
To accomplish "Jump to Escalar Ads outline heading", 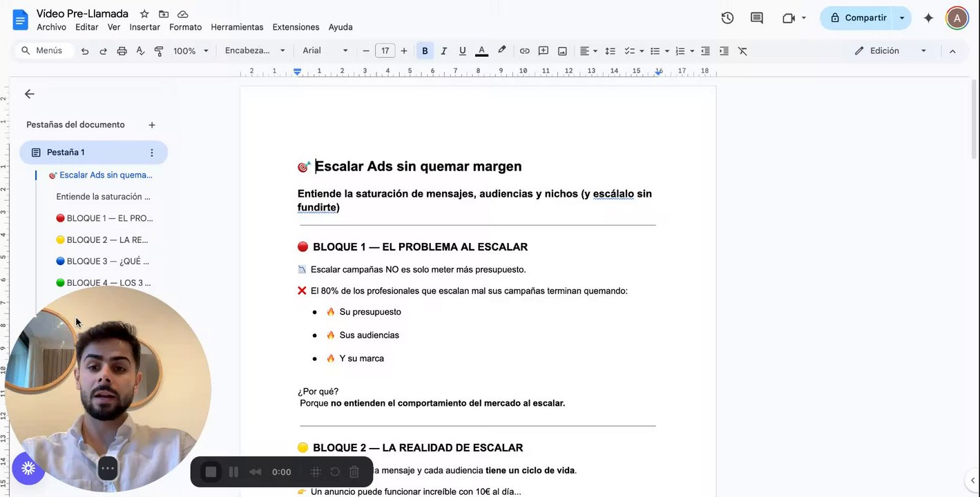I will [x=101, y=175].
